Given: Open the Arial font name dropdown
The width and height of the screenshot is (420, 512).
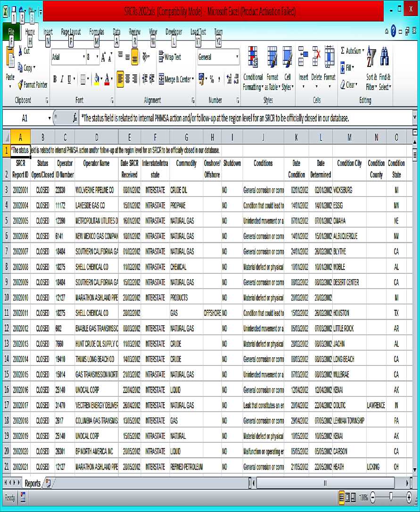Looking at the screenshot, I should tap(82, 57).
